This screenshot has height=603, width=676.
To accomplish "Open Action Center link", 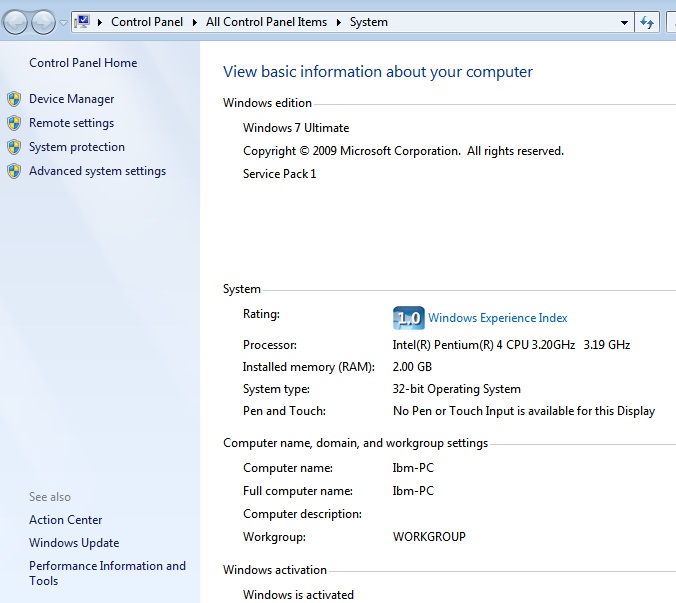I will (66, 520).
